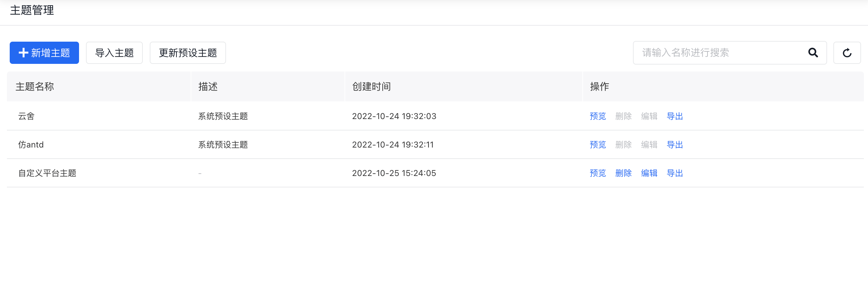This screenshot has width=868, height=286.
Task: Click the plus icon on 新增主题
Action: (x=23, y=53)
